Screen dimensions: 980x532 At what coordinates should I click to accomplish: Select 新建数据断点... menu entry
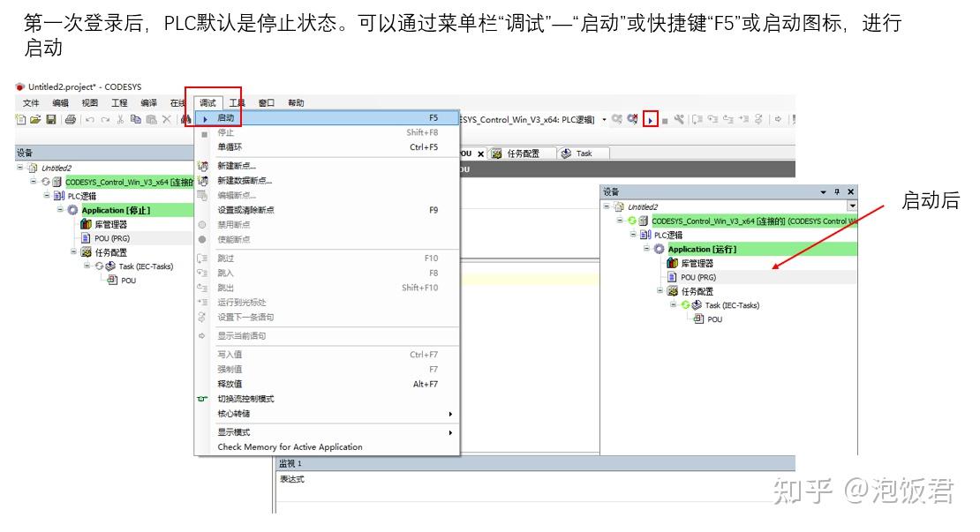327,181
